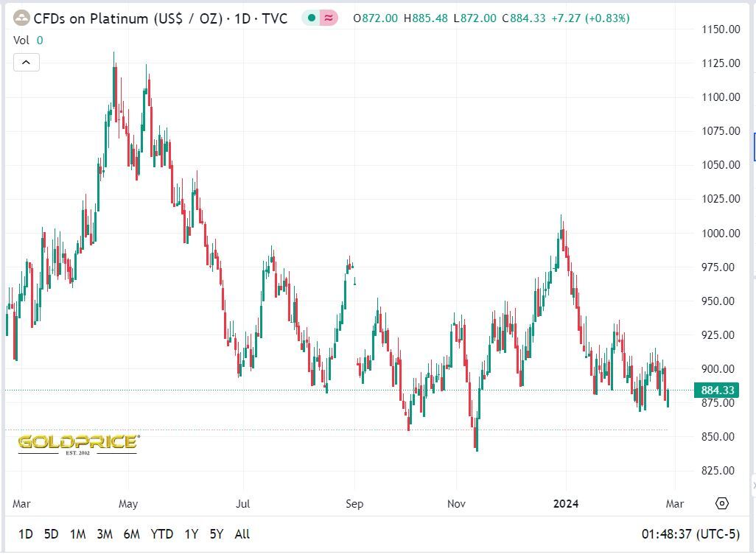Click the May label on time axis
Screen dimensions: 756x557
(128, 503)
